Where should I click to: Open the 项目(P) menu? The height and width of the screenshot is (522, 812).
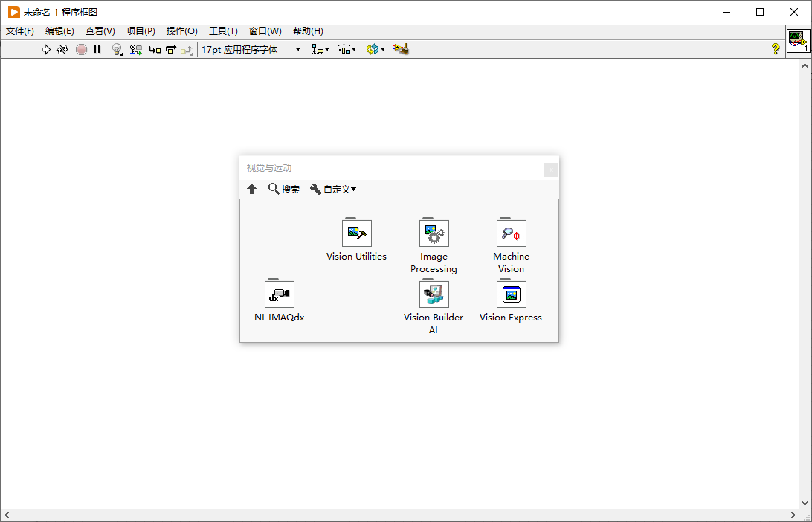(x=141, y=31)
